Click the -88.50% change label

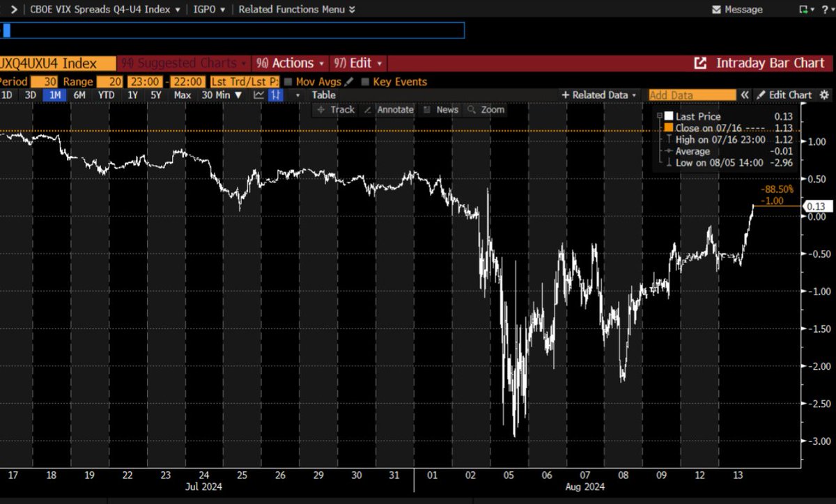(x=777, y=189)
